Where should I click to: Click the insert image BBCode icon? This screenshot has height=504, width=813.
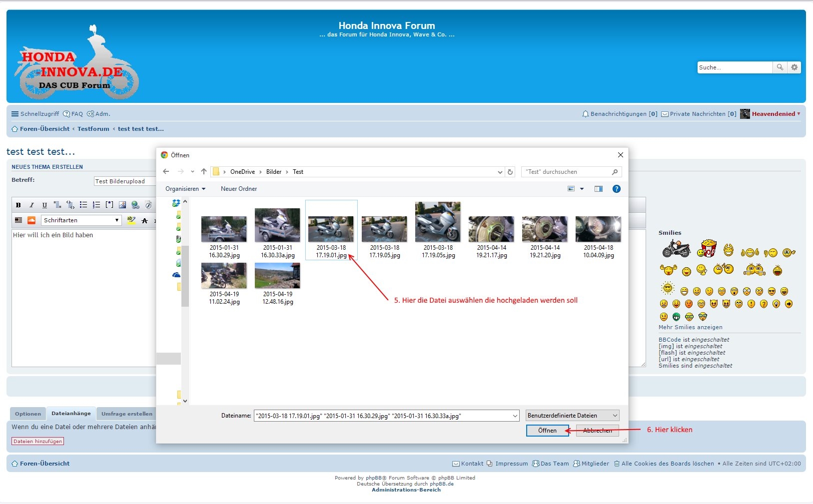122,205
